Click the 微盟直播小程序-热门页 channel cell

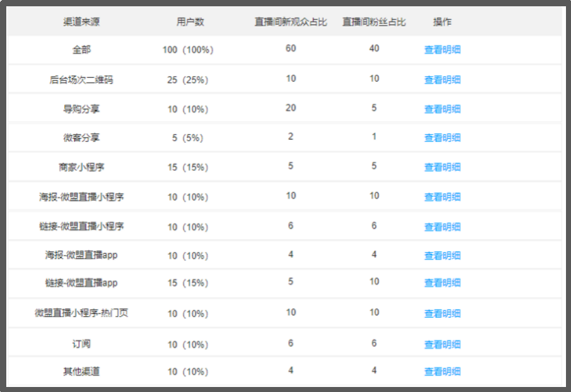click(x=81, y=313)
